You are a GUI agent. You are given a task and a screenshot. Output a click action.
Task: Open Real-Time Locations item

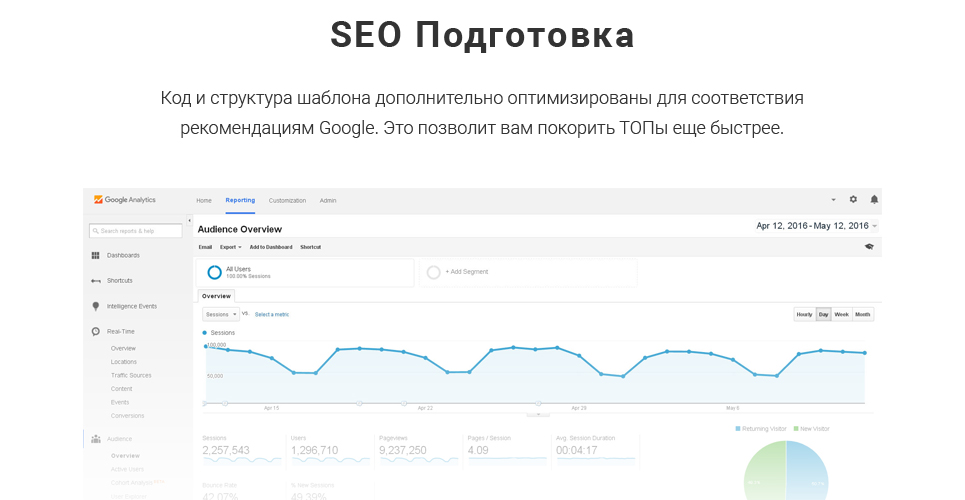click(x=124, y=362)
